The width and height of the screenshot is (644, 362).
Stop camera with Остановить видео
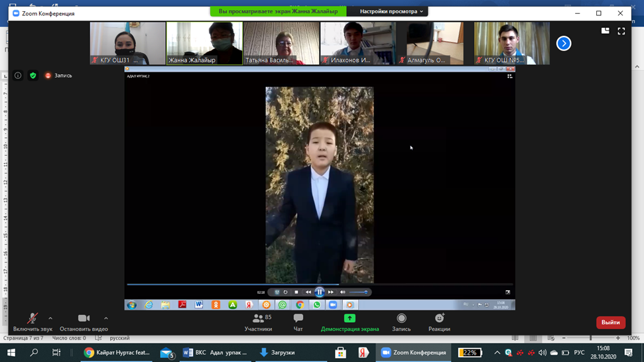tap(84, 322)
